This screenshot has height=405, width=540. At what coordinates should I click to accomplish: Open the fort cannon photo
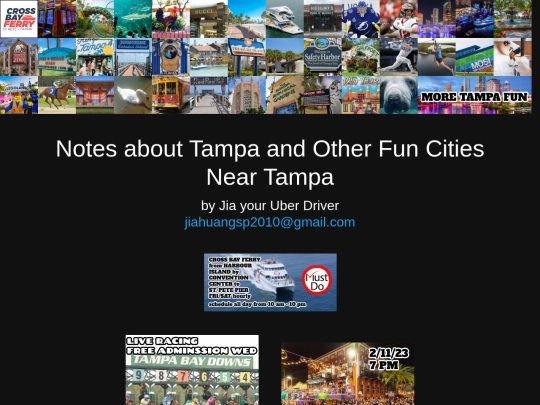click(285, 57)
